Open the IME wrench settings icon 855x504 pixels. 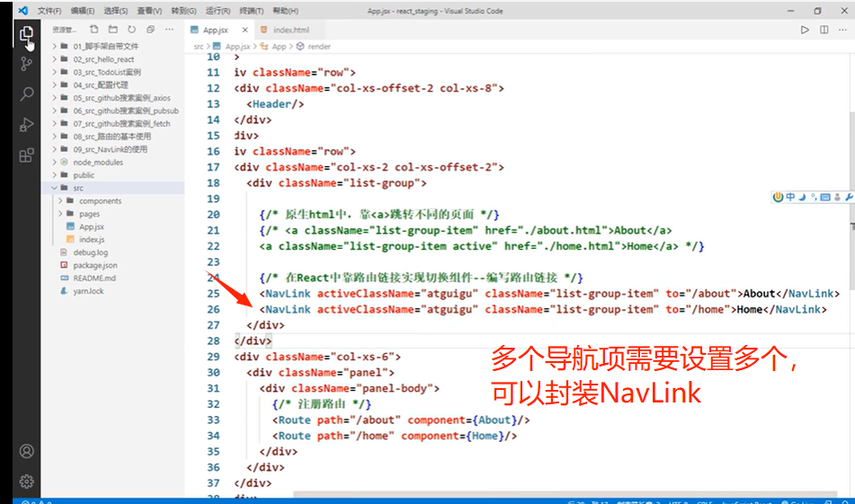[x=849, y=198]
